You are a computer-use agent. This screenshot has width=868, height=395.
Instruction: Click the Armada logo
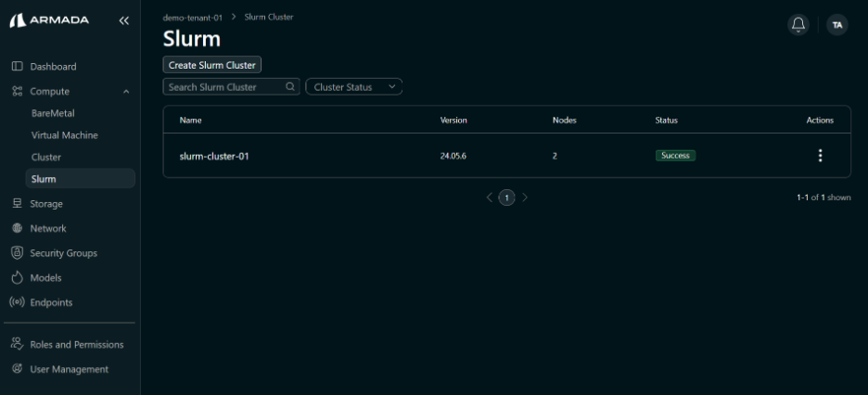pos(49,20)
